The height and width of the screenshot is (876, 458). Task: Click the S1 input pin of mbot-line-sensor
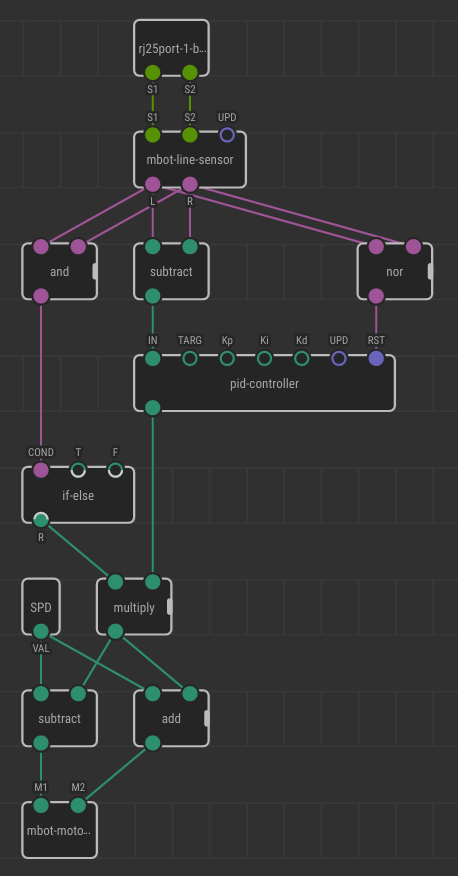click(152, 135)
